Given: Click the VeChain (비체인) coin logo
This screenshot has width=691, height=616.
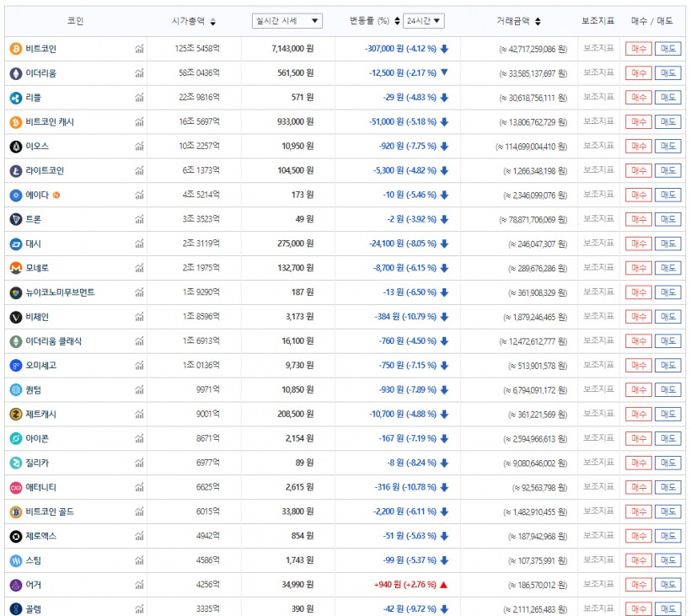Looking at the screenshot, I should pyautogui.click(x=16, y=317).
